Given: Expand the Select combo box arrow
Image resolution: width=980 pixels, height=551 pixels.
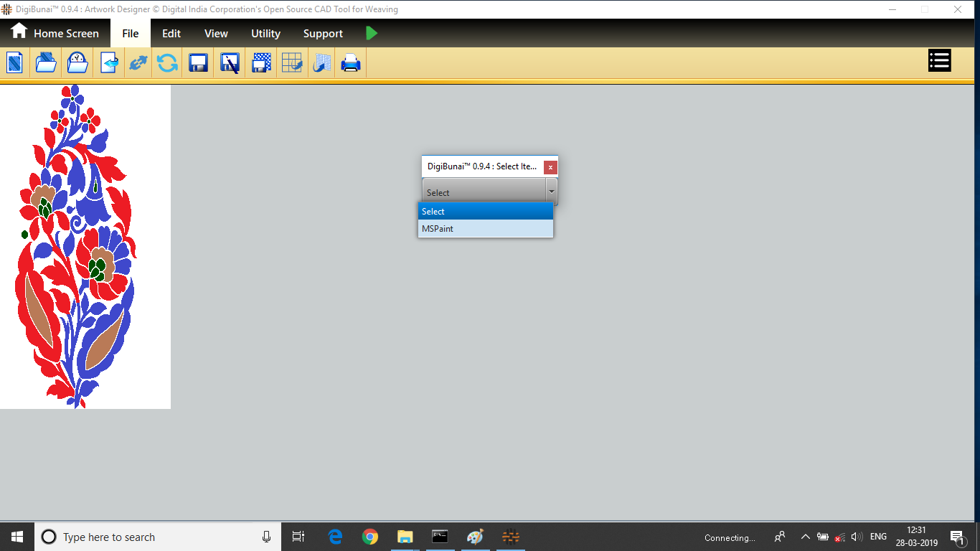Looking at the screenshot, I should (x=551, y=192).
